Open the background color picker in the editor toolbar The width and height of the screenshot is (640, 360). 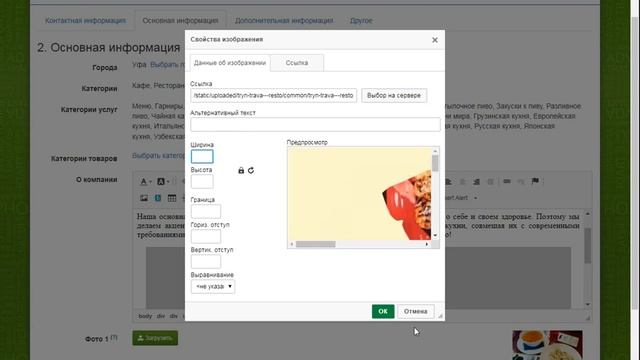(x=162, y=182)
